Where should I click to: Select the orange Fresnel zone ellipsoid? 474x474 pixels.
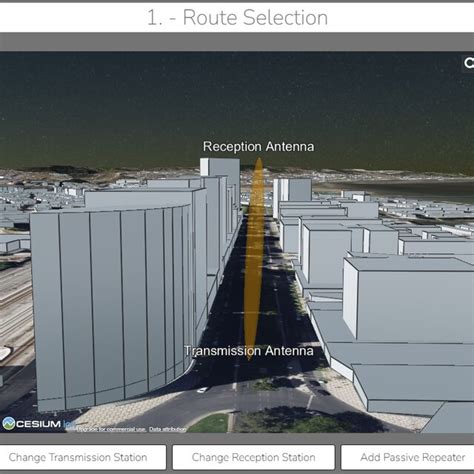[254, 258]
